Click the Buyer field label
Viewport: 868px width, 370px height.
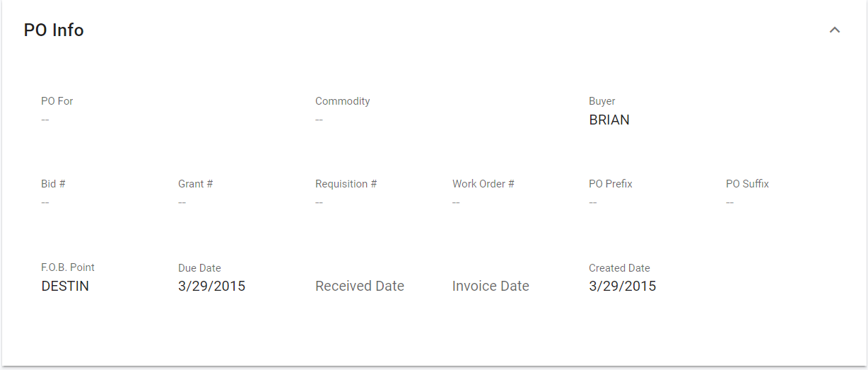pyautogui.click(x=602, y=101)
